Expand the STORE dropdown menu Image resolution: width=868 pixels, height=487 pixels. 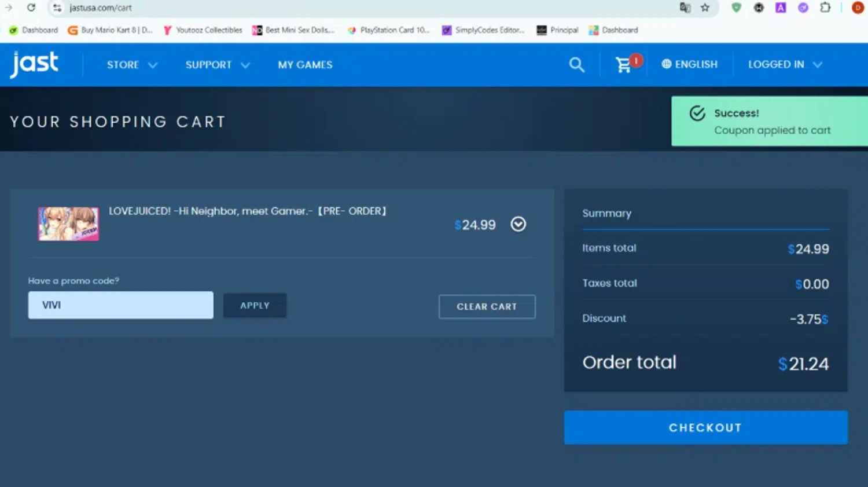(132, 65)
